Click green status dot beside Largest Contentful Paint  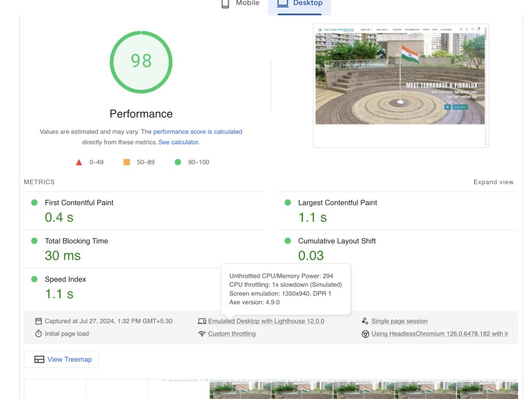click(288, 203)
